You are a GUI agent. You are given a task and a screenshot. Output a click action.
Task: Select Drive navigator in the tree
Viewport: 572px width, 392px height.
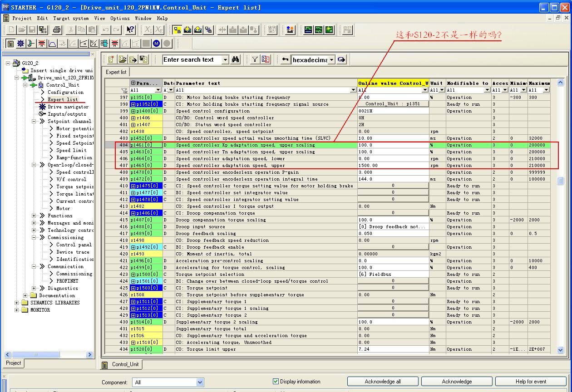pos(68,107)
